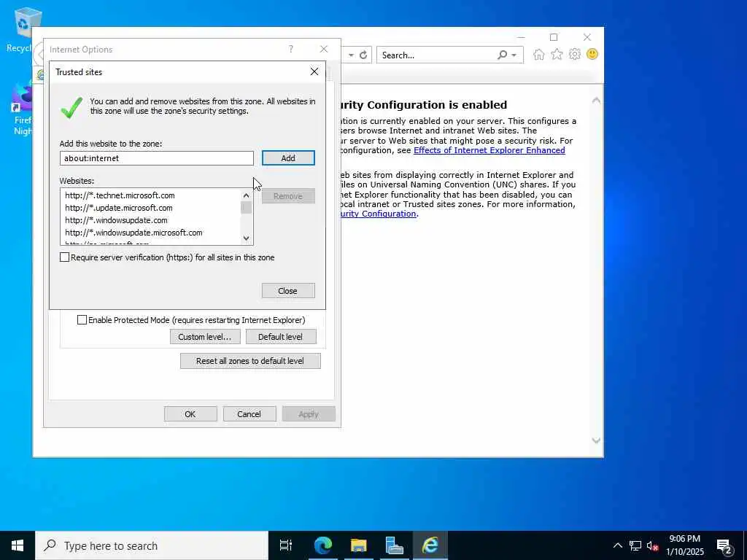Launch Microsoft Edge from taskbar
The image size is (747, 560).
[323, 545]
